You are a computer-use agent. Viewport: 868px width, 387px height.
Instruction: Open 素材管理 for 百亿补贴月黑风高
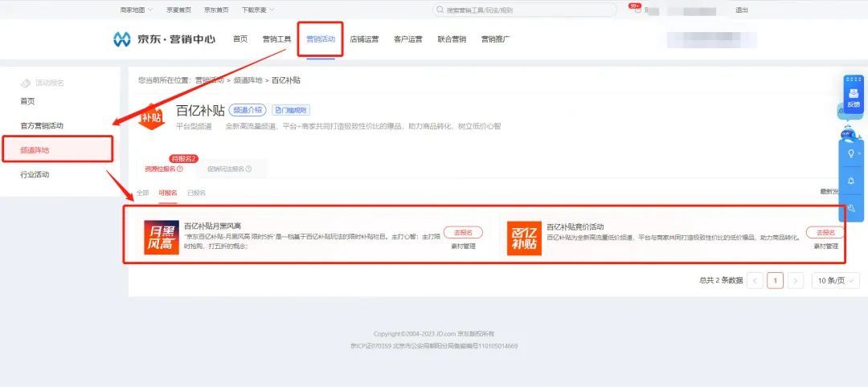click(464, 246)
